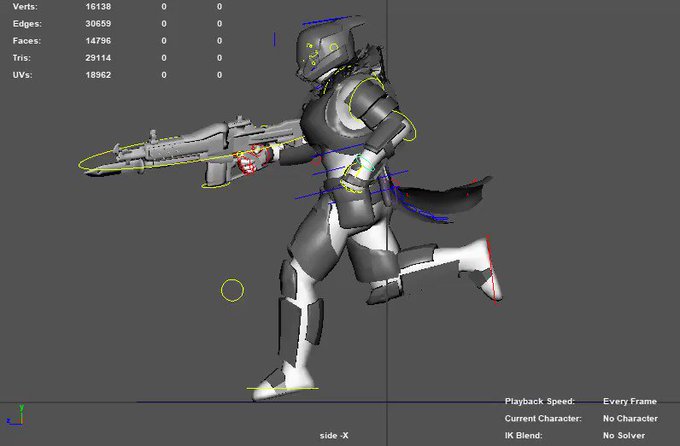Click the Faces count 14796

pyautogui.click(x=98, y=41)
